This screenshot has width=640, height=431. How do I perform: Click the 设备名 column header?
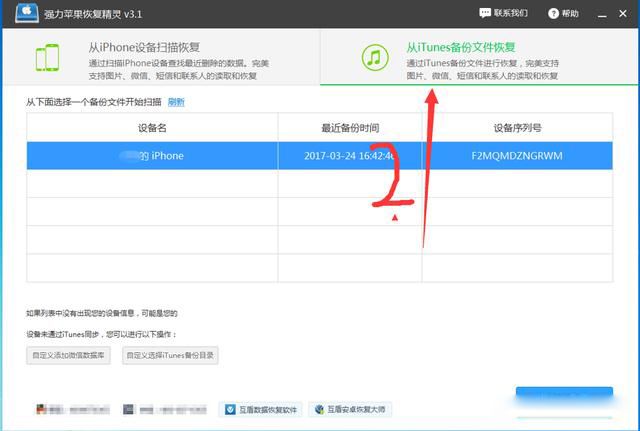pos(152,127)
